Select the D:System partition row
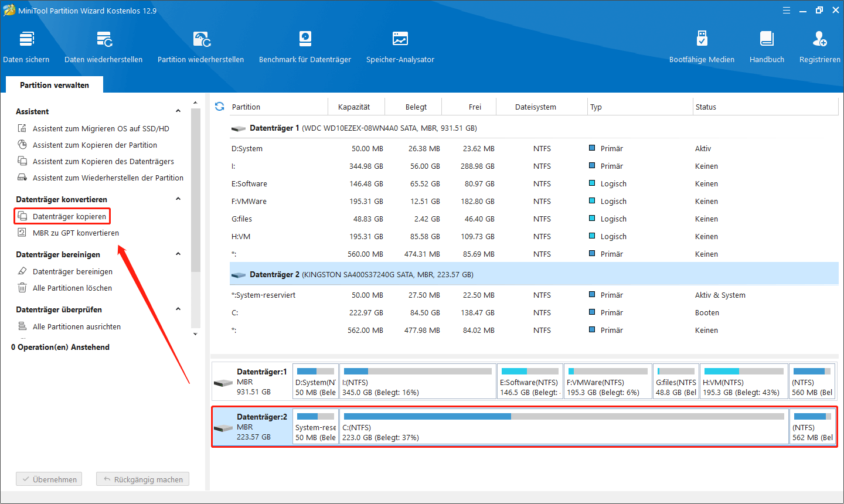 pos(533,149)
